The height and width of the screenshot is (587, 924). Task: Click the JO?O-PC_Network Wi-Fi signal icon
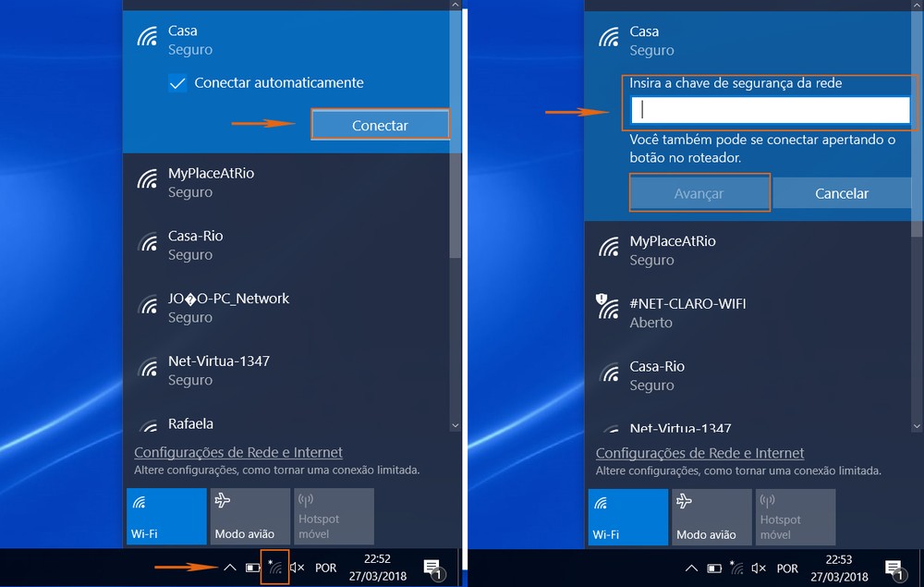[x=147, y=304]
